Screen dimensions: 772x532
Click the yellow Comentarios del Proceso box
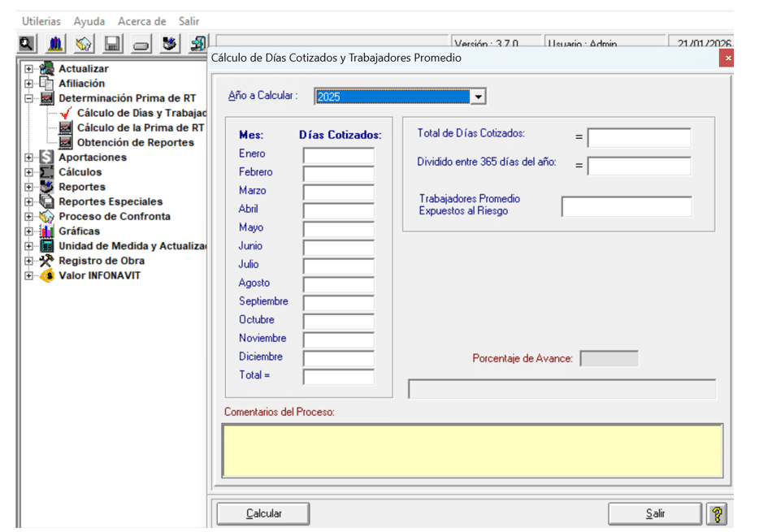point(472,451)
